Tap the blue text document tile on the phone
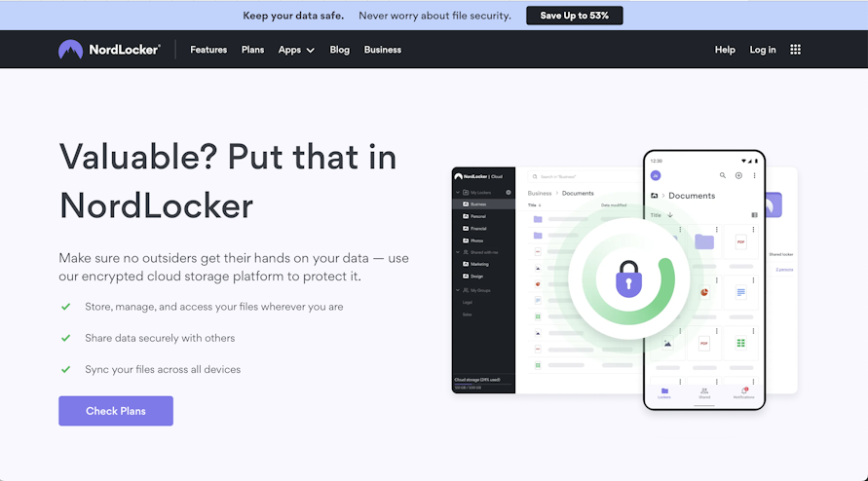Image resolution: width=868 pixels, height=481 pixels. coord(740,292)
